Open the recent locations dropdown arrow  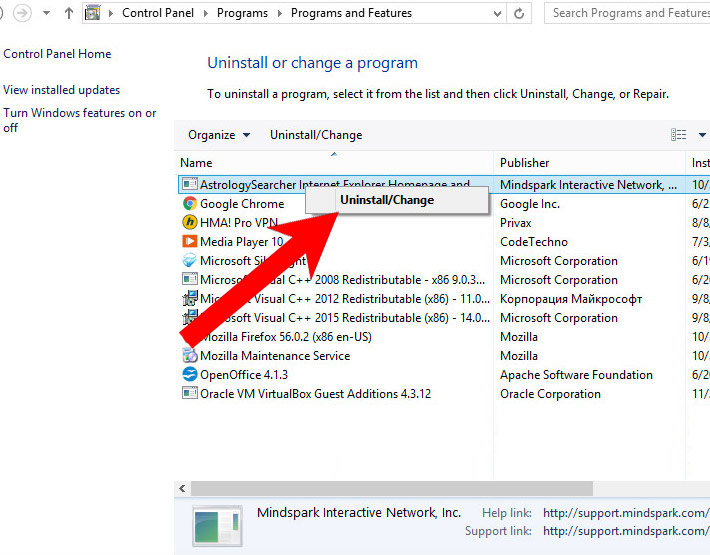[46, 13]
